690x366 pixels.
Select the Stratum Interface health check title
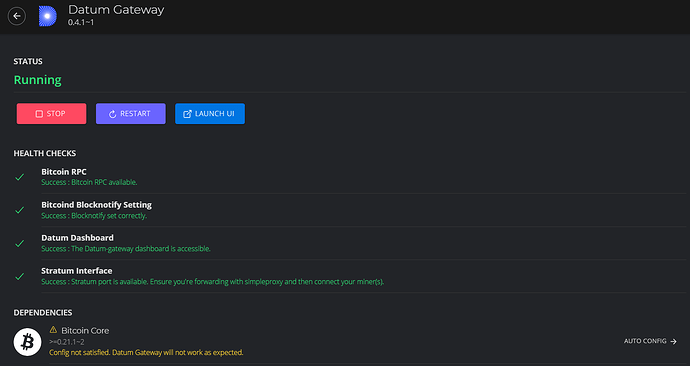(77, 271)
